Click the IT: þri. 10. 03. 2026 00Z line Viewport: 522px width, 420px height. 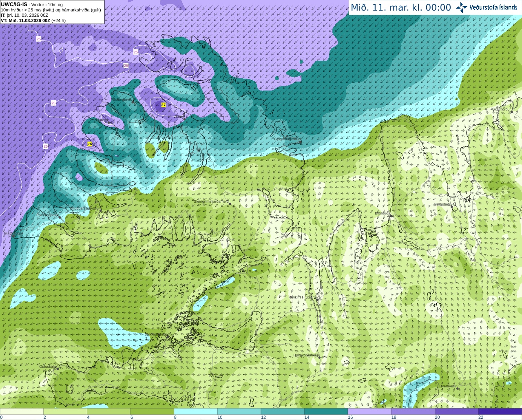pos(24,15)
